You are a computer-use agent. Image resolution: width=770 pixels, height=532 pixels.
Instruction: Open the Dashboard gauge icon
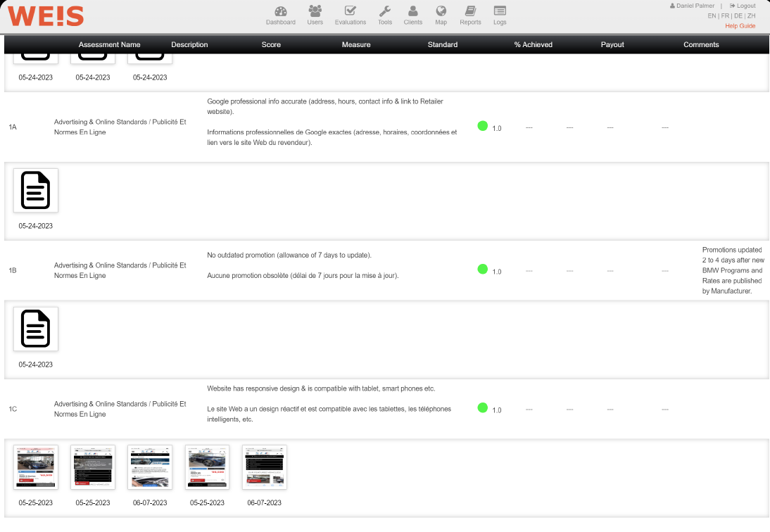pyautogui.click(x=280, y=11)
